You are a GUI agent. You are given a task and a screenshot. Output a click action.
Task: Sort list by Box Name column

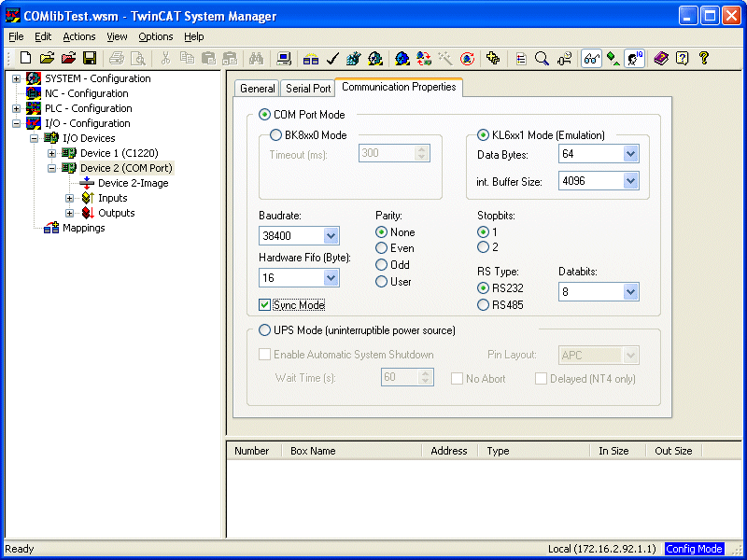click(352, 451)
